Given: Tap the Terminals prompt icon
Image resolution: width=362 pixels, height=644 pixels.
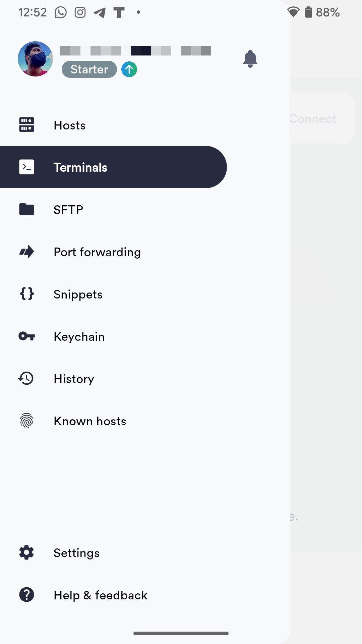Looking at the screenshot, I should [26, 167].
